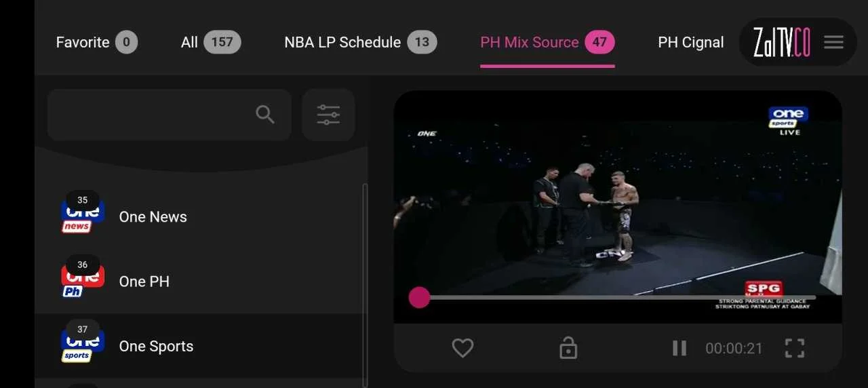Open the filter sliders button
This screenshot has height=388, width=868.
328,115
